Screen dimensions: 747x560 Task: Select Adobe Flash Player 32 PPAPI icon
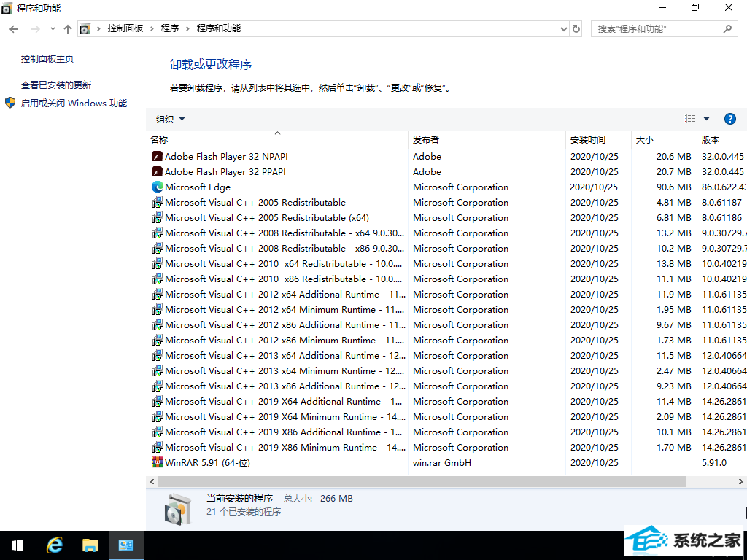(158, 171)
